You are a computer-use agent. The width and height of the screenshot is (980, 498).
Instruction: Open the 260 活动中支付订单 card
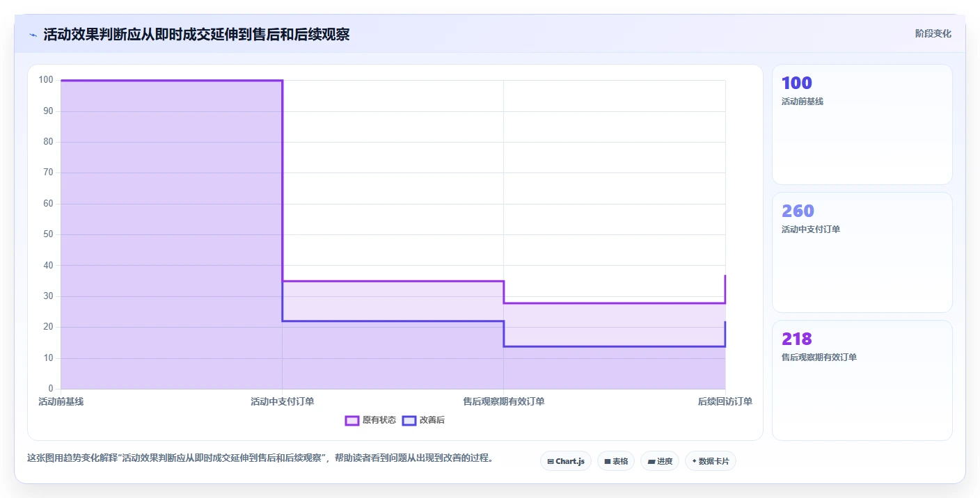(x=862, y=252)
